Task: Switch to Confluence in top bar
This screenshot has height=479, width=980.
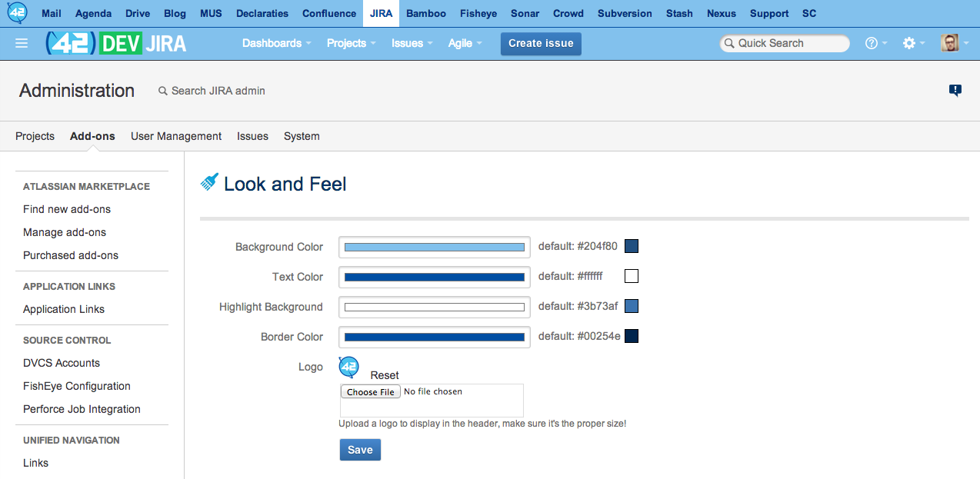Action: (x=329, y=14)
